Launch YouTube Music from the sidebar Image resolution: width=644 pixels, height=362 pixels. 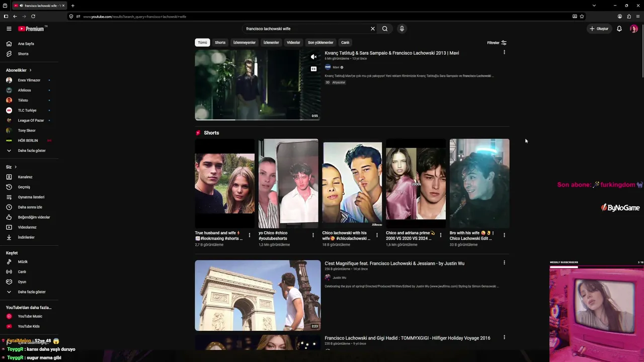pyautogui.click(x=29, y=316)
